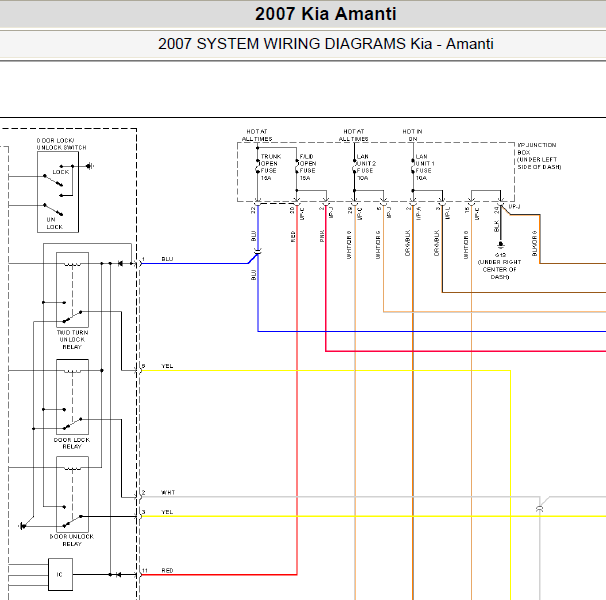This screenshot has height=600, width=606.
Task: Click the Door Lock Relay label
Action: (x=72, y=443)
